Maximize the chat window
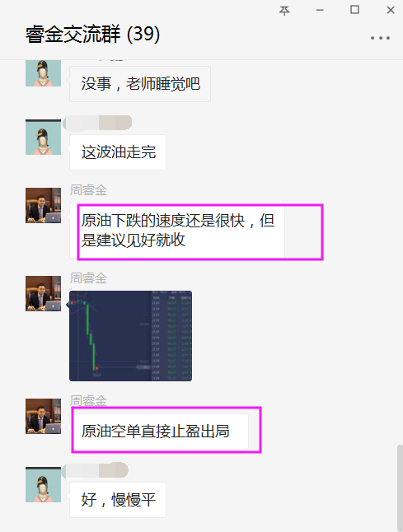 point(354,10)
